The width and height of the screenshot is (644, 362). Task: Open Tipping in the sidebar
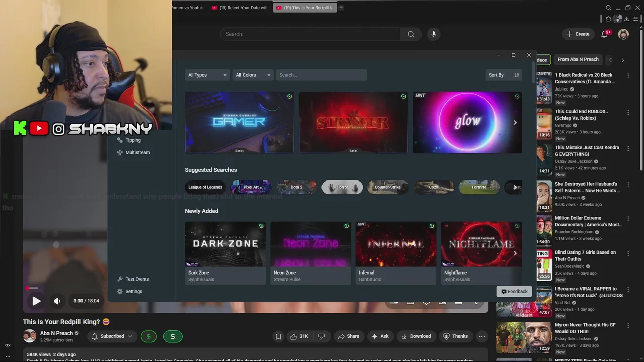click(x=129, y=140)
